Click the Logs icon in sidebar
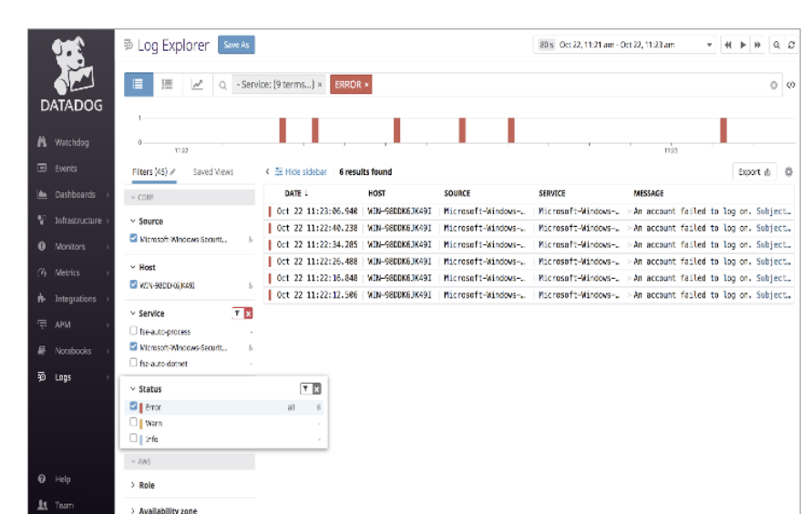The image size is (812, 514). [41, 376]
